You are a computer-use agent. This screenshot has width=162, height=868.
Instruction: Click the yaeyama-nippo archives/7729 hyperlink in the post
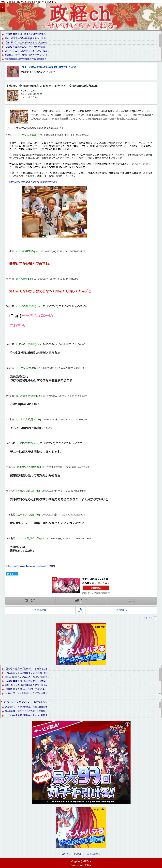pyautogui.click(x=33, y=182)
